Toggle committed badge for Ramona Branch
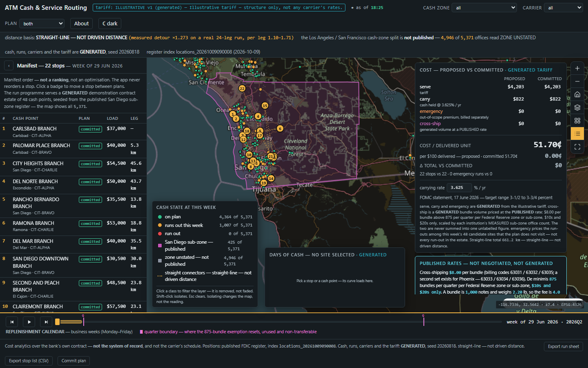Screen dimensions: 588x368 90,224
